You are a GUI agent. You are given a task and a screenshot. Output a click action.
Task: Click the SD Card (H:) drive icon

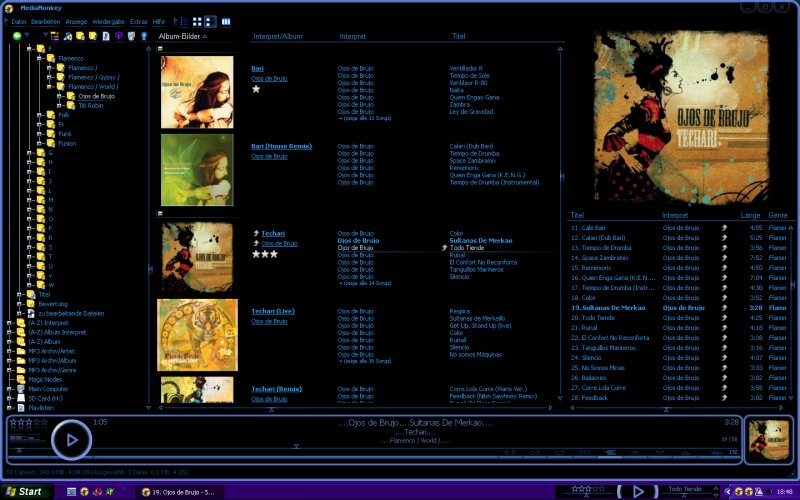[x=20, y=398]
